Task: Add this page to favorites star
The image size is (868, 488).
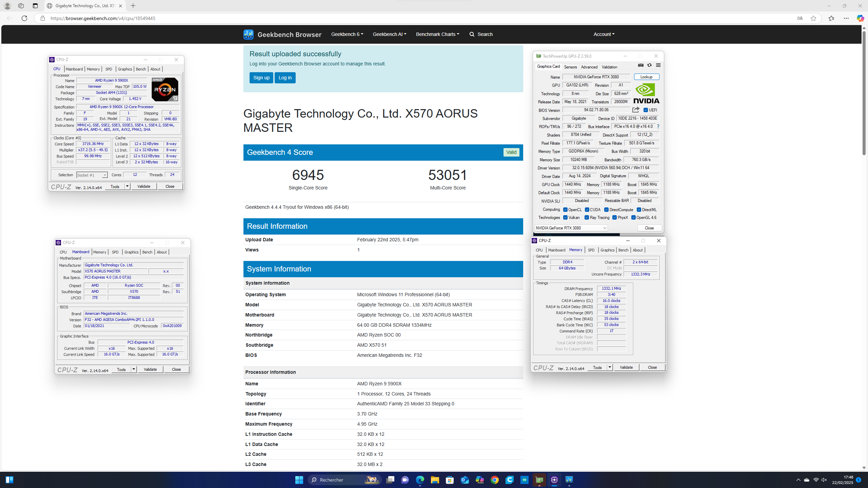Action: [x=813, y=18]
